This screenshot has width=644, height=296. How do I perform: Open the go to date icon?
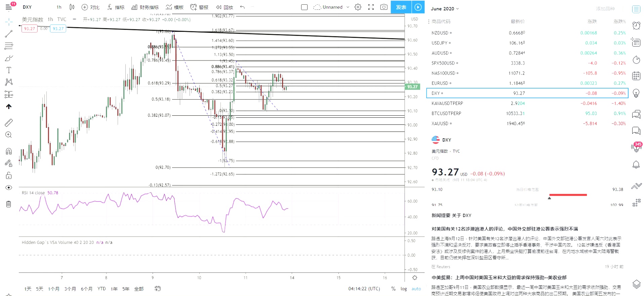tap(157, 289)
